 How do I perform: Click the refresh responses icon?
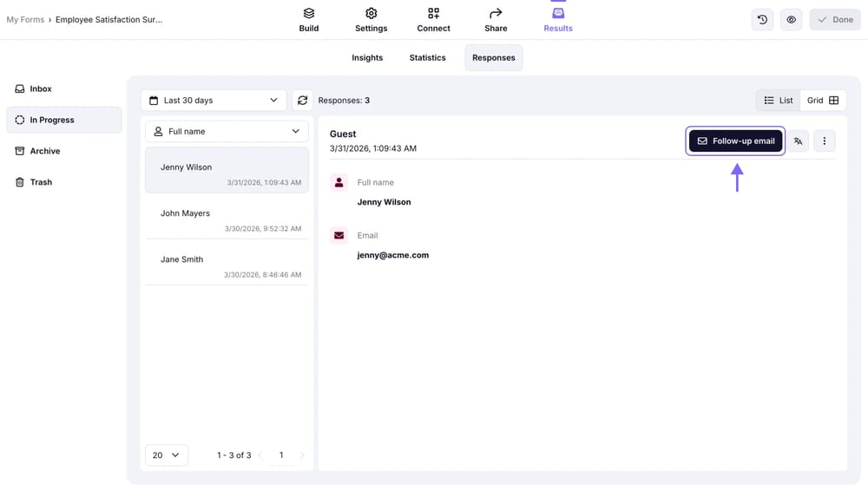[x=302, y=101]
